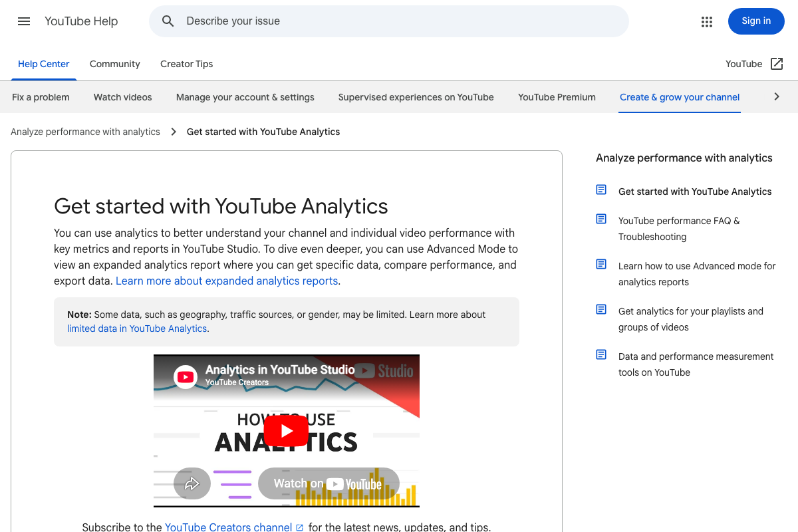Click the YouTube Help title
This screenshot has width=798, height=532.
[x=81, y=21]
